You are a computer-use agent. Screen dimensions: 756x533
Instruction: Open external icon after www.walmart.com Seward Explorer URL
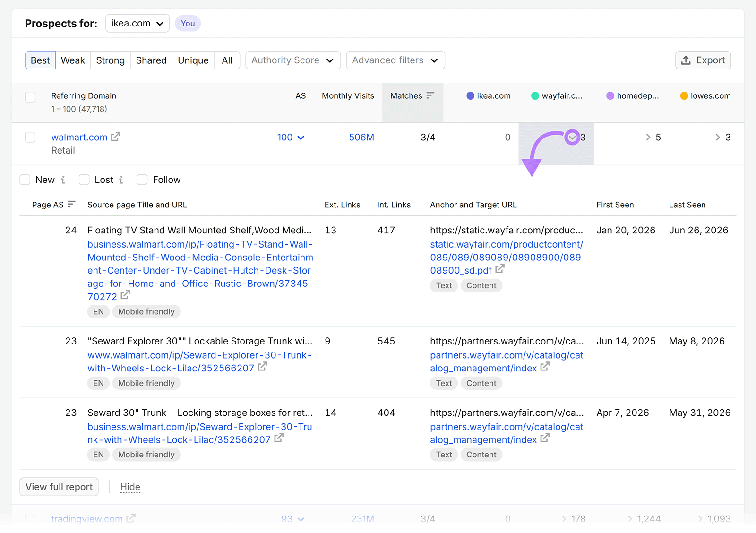point(263,366)
